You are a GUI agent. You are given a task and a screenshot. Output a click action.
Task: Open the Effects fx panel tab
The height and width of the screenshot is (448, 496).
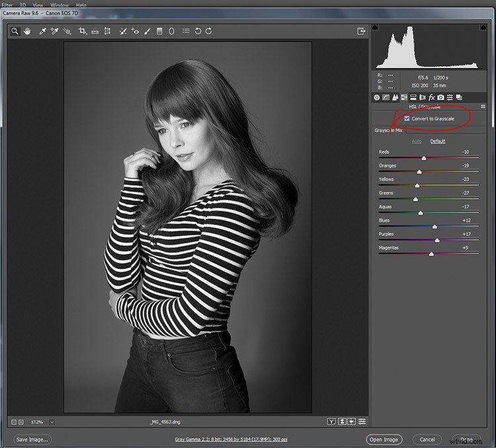[431, 97]
